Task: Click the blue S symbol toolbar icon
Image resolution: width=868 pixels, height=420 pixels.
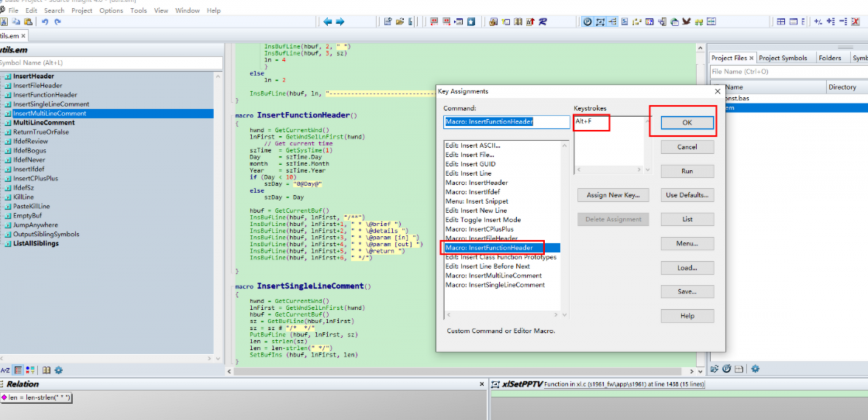Action: pos(624,22)
